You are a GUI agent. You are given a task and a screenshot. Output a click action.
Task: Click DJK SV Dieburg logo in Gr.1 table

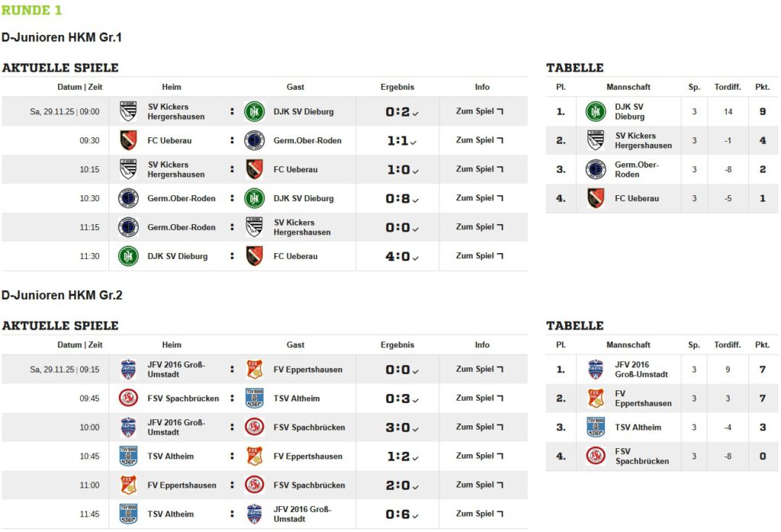(596, 111)
